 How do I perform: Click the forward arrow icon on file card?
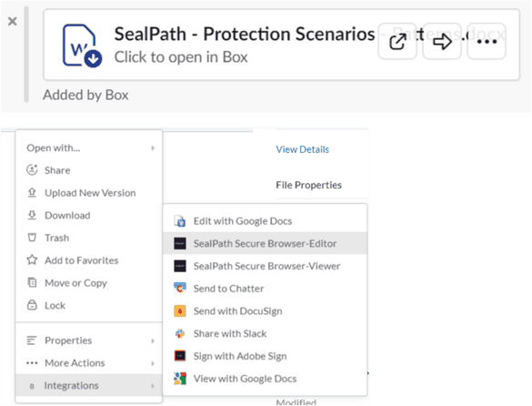point(442,42)
